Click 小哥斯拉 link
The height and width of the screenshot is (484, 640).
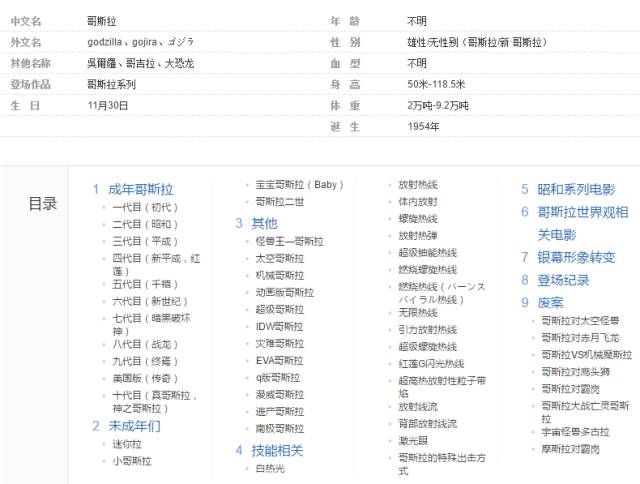click(132, 462)
